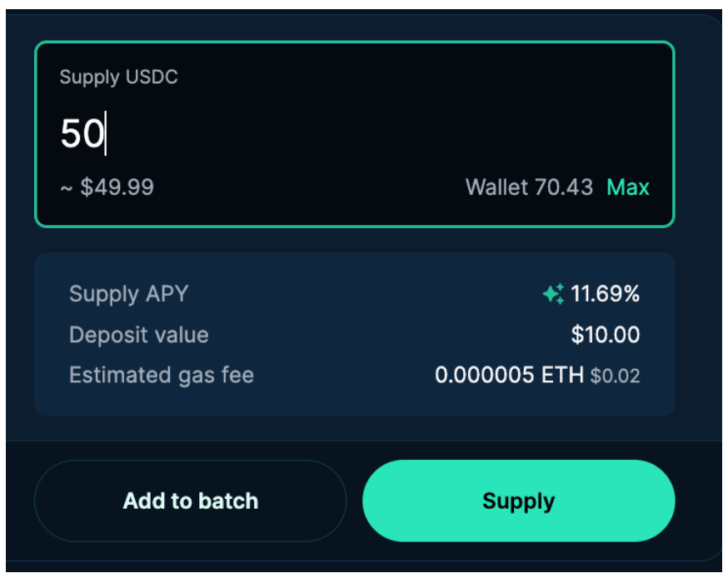Focus the Supply USDC amount field
Screen dimensions: 728x578
(354, 134)
